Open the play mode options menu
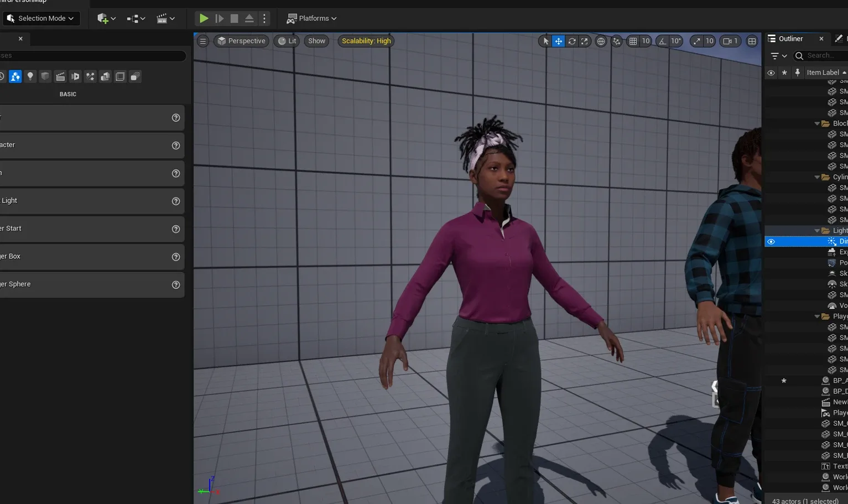This screenshot has width=848, height=504. pyautogui.click(x=264, y=18)
